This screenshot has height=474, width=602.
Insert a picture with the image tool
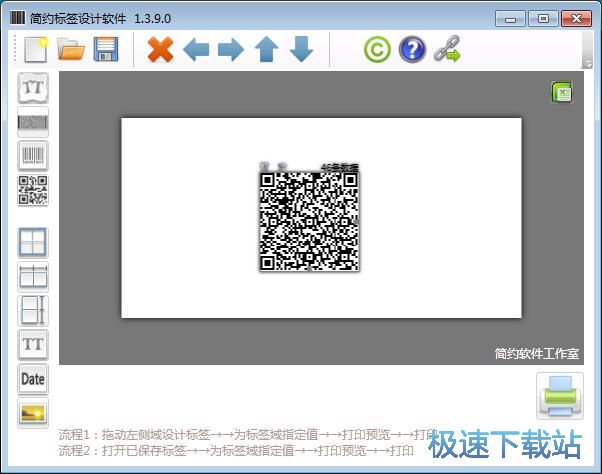pyautogui.click(x=33, y=412)
